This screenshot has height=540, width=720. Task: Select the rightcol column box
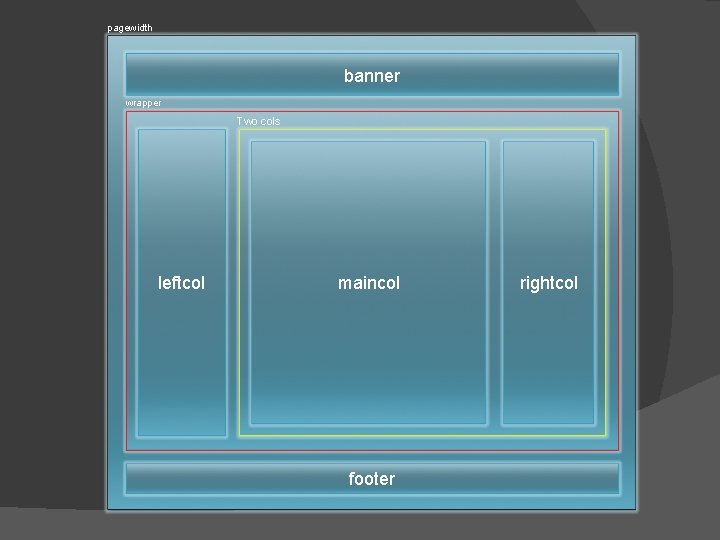[x=548, y=282]
